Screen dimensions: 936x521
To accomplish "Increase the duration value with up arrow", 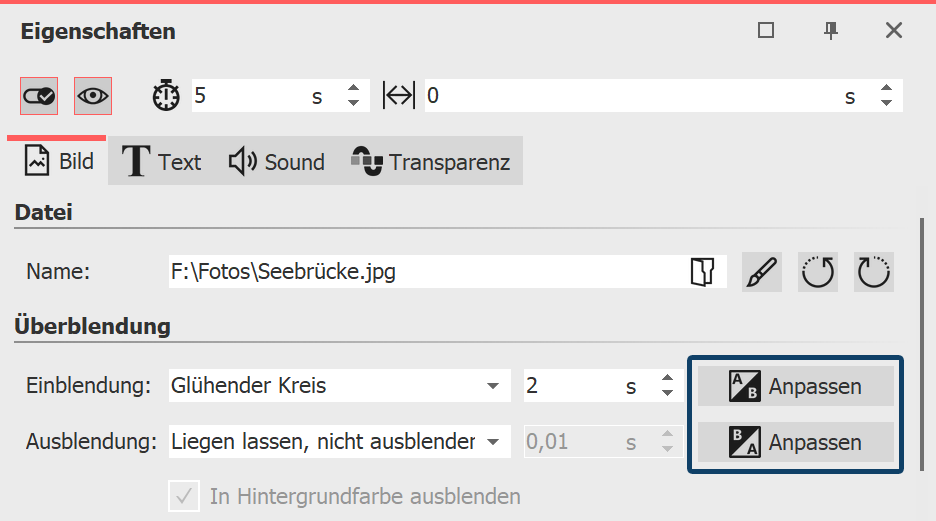I will pos(353,88).
